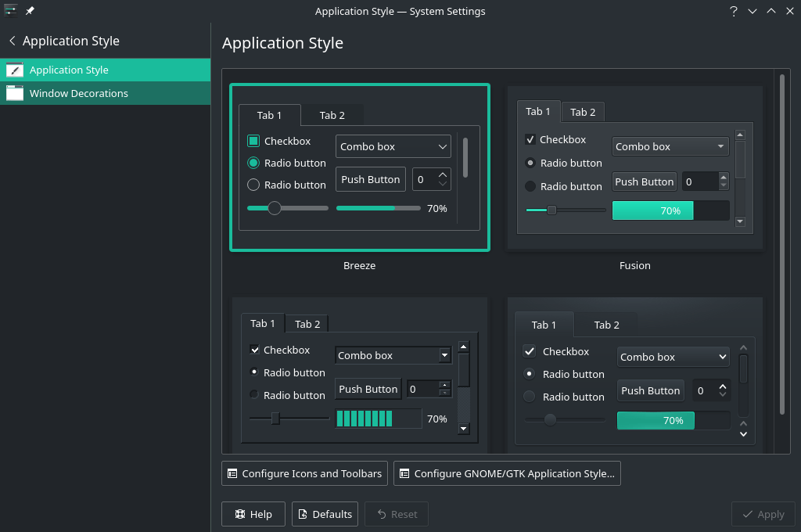
Task: Click the slider handle in the Breeze preview
Action: (x=275, y=208)
